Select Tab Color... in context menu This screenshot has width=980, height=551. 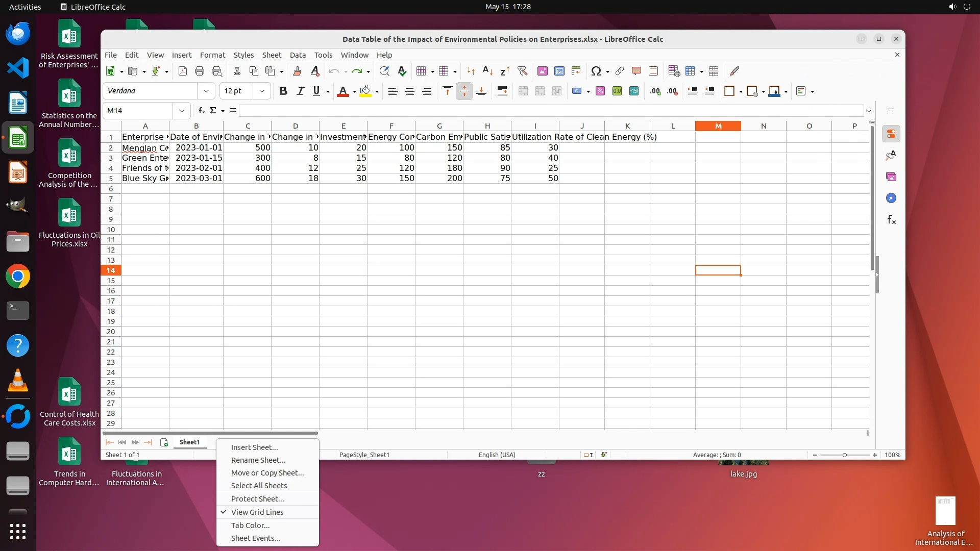pyautogui.click(x=250, y=525)
